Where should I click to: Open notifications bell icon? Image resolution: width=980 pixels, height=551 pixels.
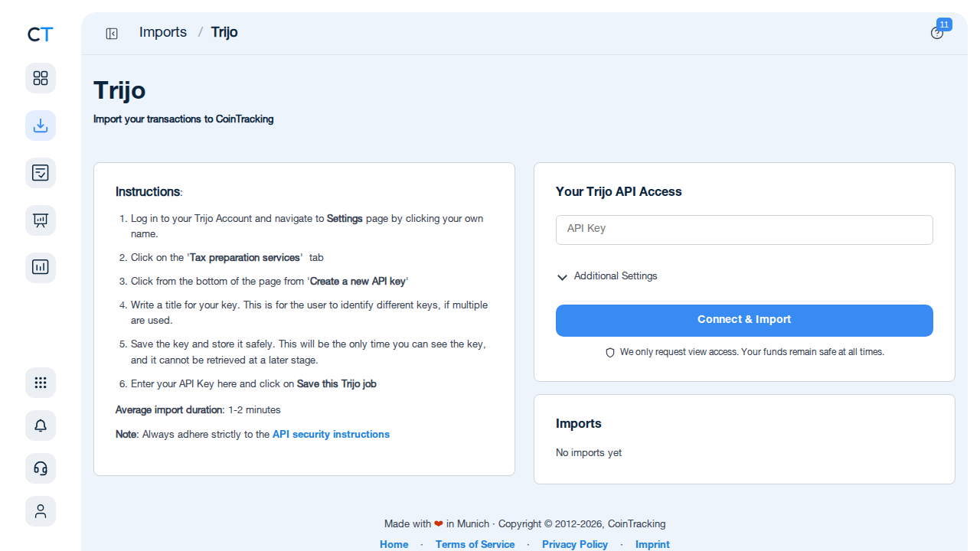click(41, 425)
